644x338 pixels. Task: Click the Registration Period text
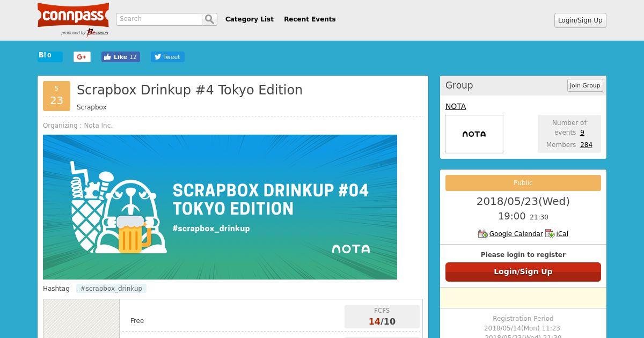coord(523,319)
